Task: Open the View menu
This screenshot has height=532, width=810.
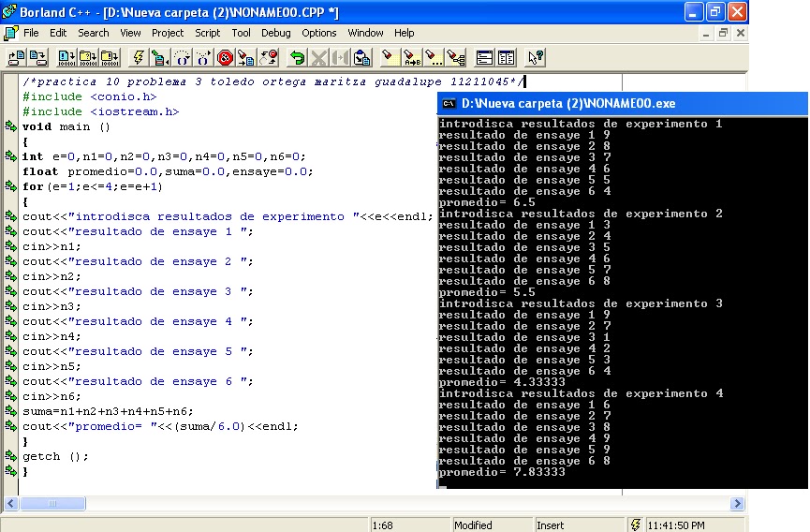Action: click(x=130, y=33)
